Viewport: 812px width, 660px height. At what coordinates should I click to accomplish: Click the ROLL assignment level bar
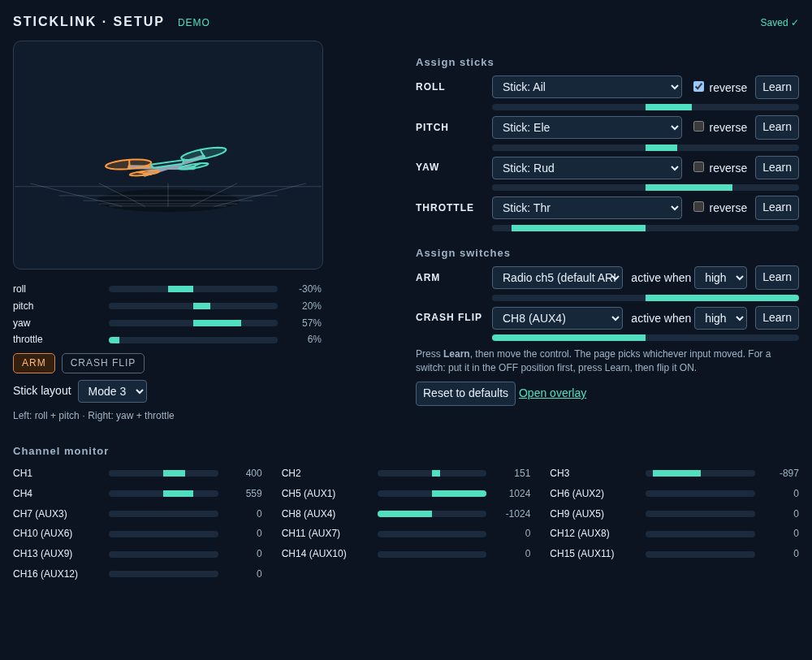tap(646, 107)
